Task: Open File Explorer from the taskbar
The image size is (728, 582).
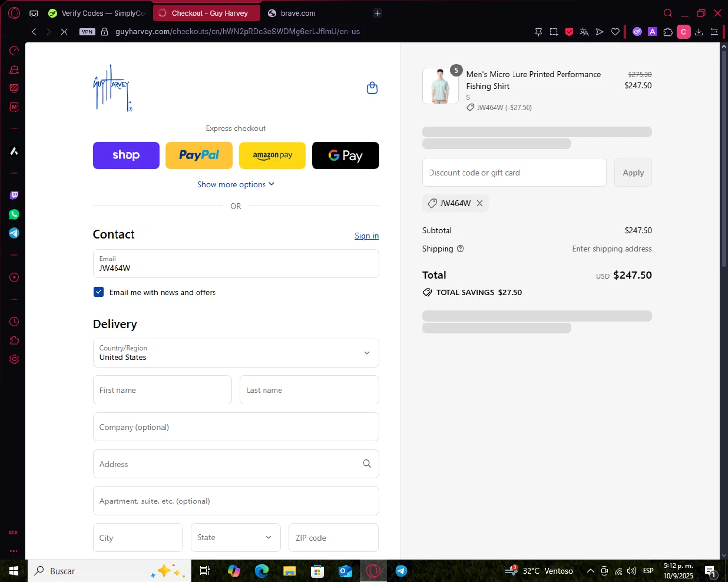Action: click(289, 571)
